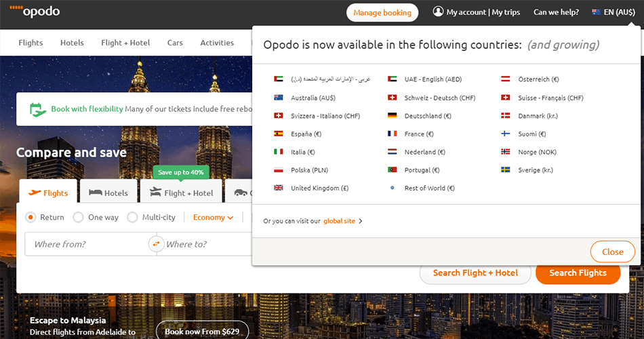Click the Swiss flag beside Svizzera - Italiano
Viewport: 644px width, 339px height.
point(279,115)
